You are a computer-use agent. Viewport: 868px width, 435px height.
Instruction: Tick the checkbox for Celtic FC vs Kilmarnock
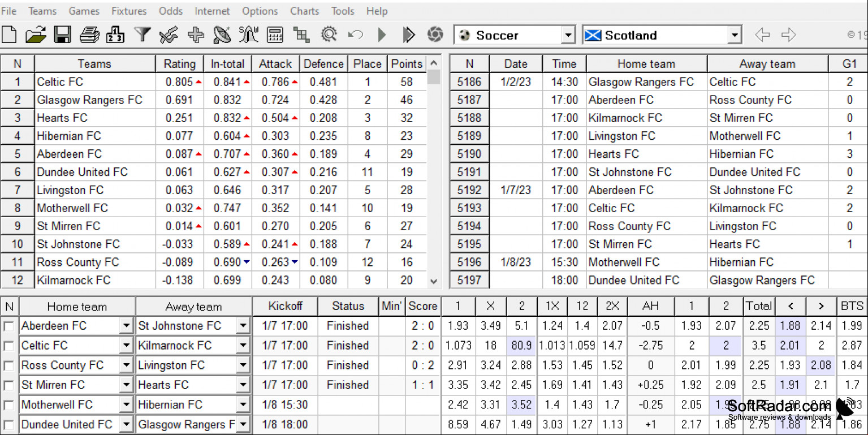(x=9, y=346)
